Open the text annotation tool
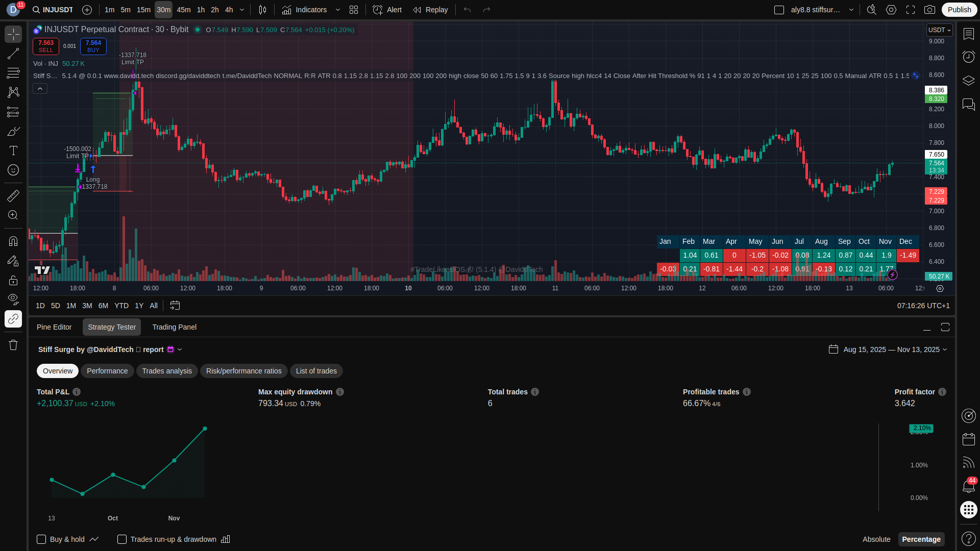Viewport: 980px width, 551px height. point(13,151)
